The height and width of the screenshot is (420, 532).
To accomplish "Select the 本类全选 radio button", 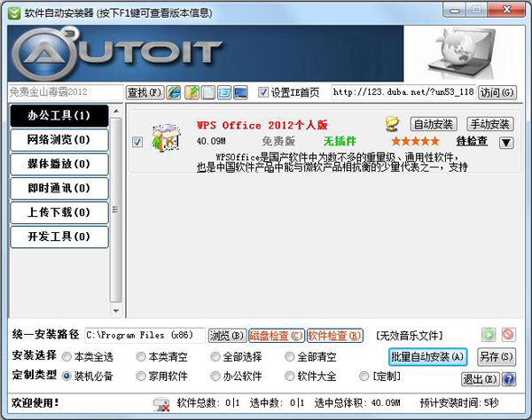I will pos(66,357).
